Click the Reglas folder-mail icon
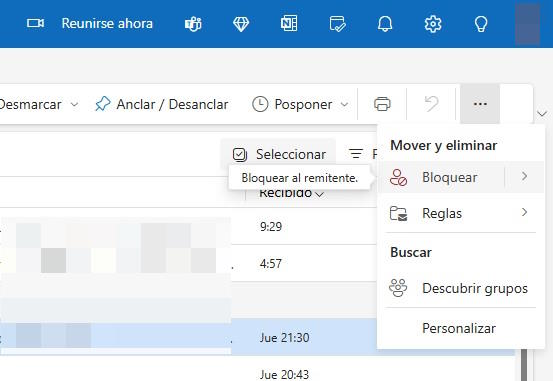553x381 pixels. click(x=399, y=213)
